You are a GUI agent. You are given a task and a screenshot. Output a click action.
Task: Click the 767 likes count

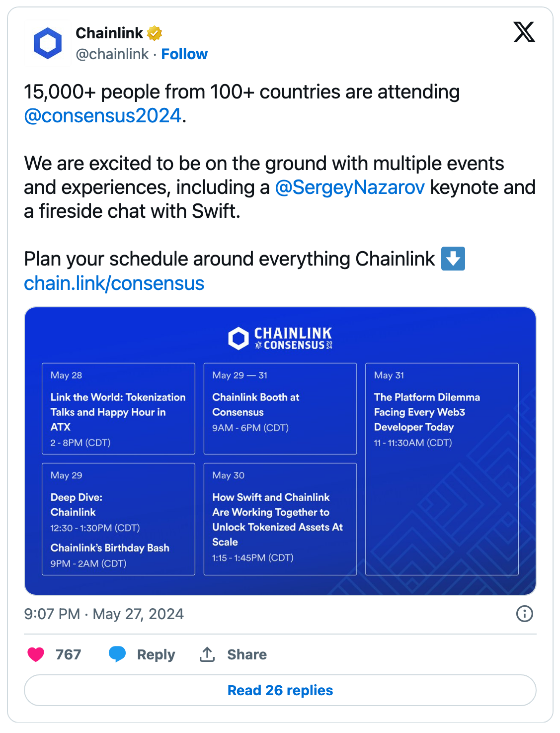(x=68, y=654)
